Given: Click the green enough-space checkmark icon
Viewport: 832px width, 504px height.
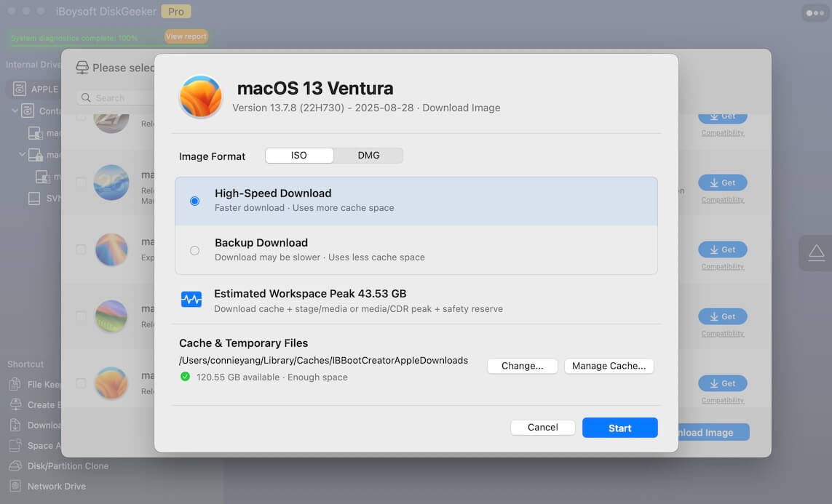Looking at the screenshot, I should [x=185, y=376].
